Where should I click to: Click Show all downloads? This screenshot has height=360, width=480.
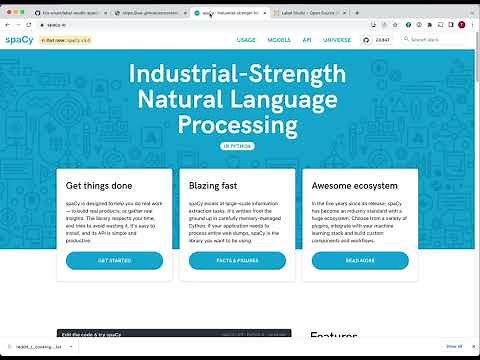[x=454, y=346]
